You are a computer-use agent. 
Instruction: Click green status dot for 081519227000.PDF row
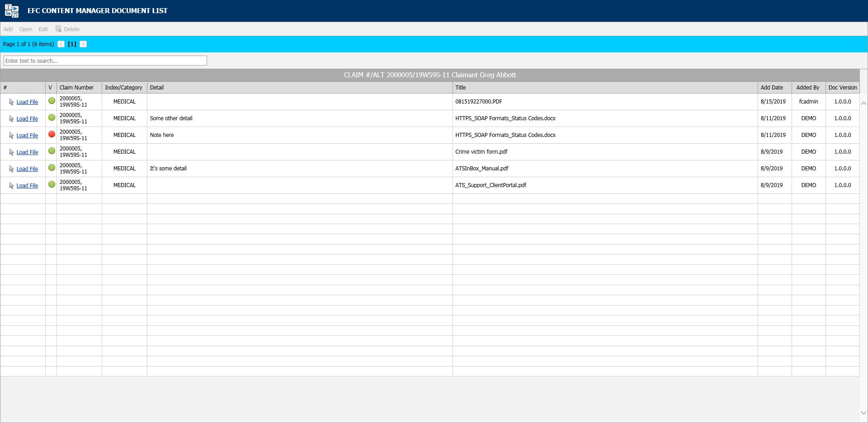pos(52,101)
